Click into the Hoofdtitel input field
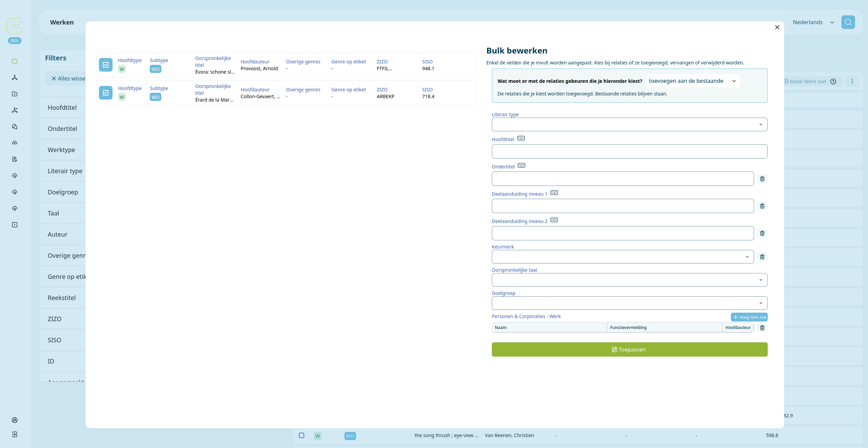Viewport: 868px width, 448px height. (630, 151)
